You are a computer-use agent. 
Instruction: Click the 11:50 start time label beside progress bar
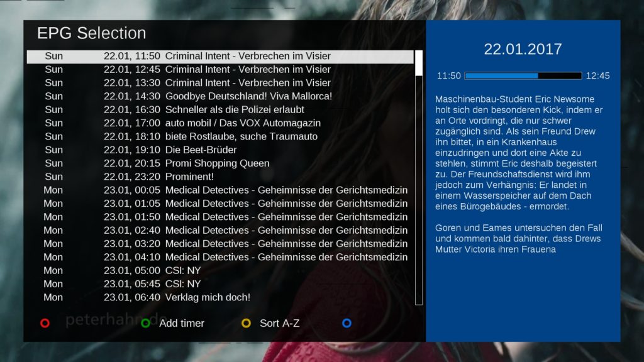click(x=448, y=76)
